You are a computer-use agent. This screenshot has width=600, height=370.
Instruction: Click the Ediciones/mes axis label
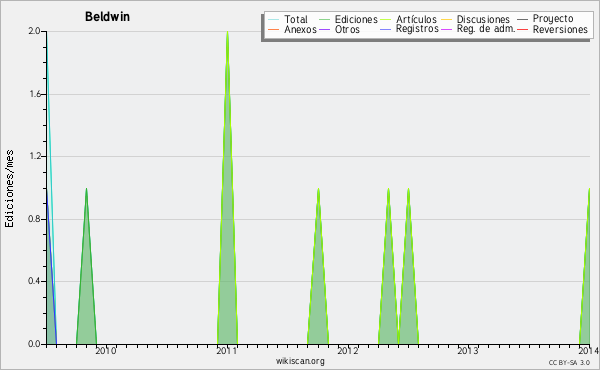tap(9, 189)
